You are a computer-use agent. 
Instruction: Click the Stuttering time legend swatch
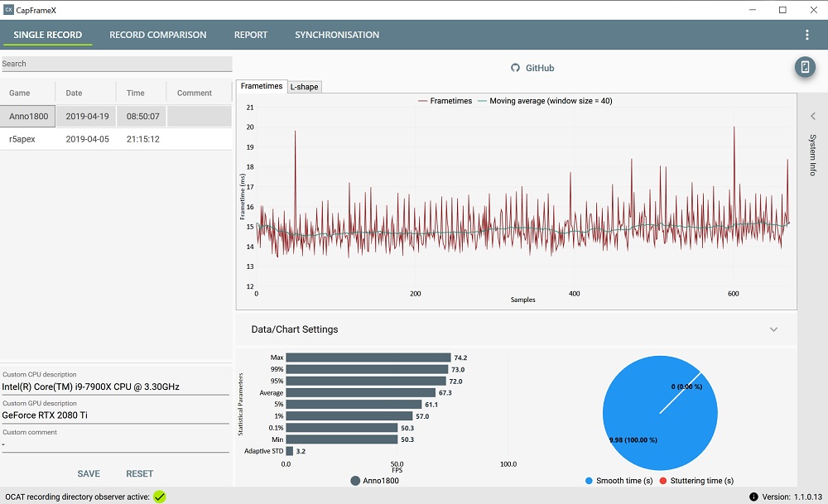click(x=663, y=481)
